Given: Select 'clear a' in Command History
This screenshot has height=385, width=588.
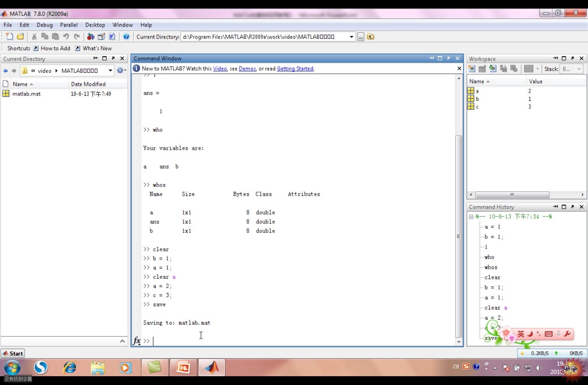Looking at the screenshot, I should 496,308.
